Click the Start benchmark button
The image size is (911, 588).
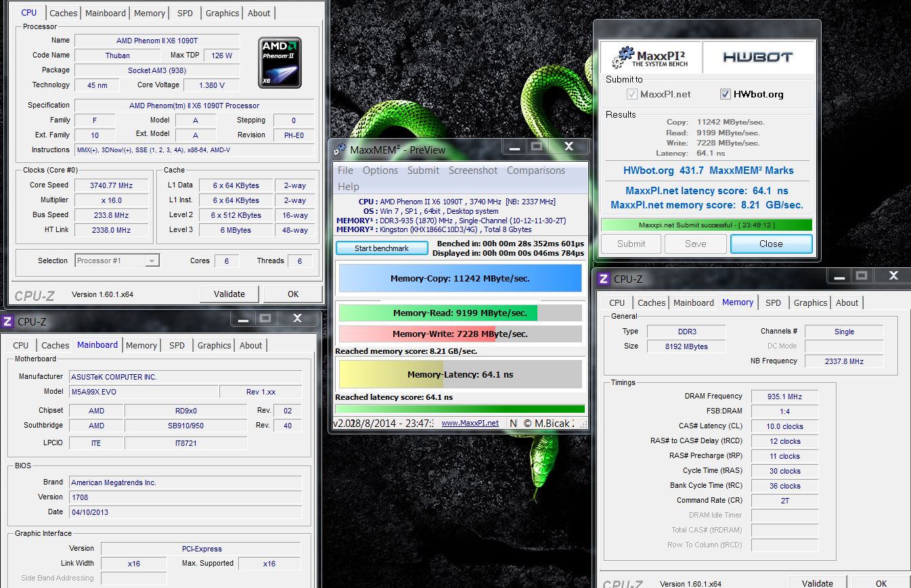[x=382, y=248]
